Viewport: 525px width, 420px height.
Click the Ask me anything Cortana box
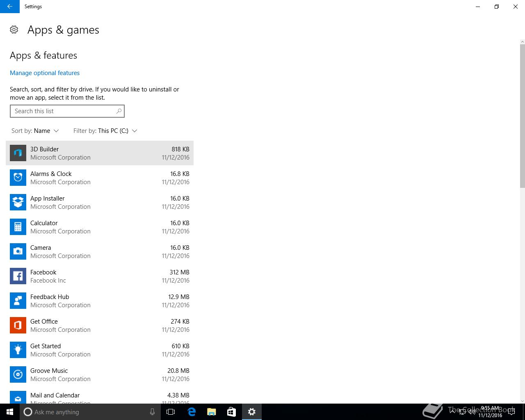click(x=90, y=412)
